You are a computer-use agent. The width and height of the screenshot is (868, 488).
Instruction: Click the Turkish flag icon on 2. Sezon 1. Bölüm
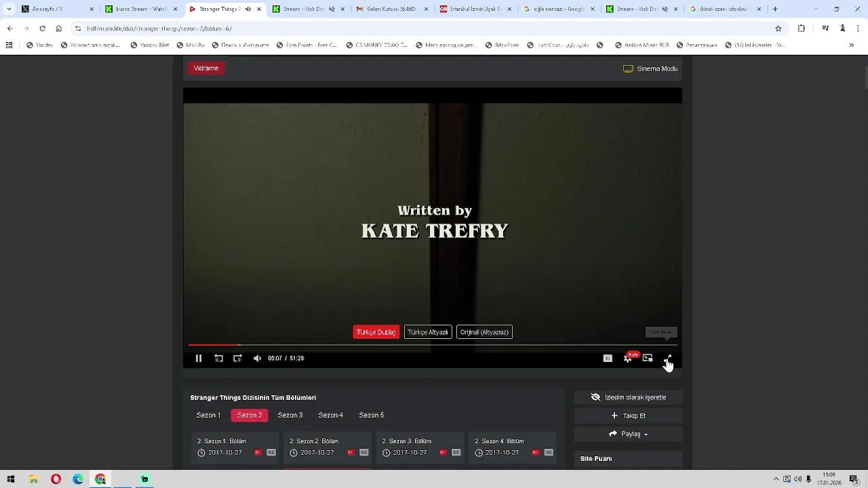pos(258,453)
